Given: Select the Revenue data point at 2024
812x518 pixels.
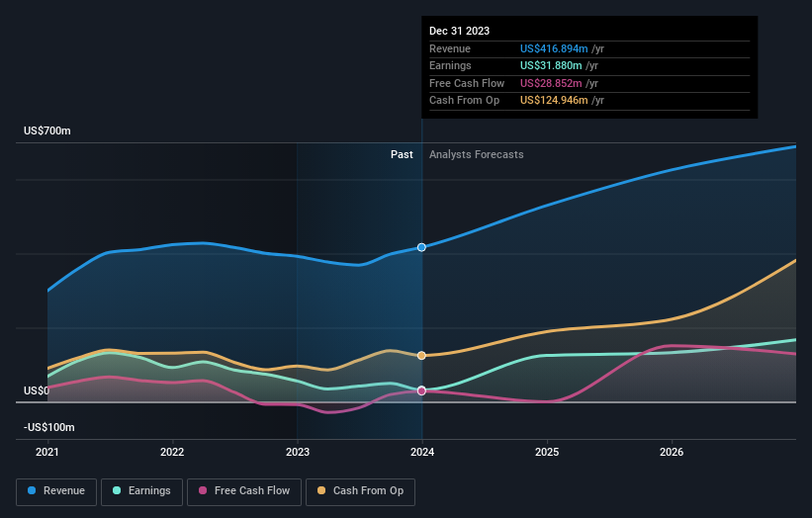Looking at the screenshot, I should [421, 247].
